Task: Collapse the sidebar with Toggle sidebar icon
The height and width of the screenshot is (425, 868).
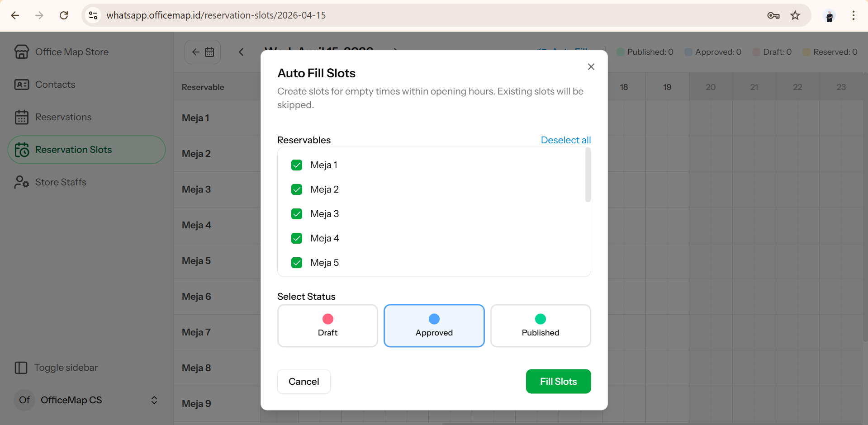Action: 22,368
